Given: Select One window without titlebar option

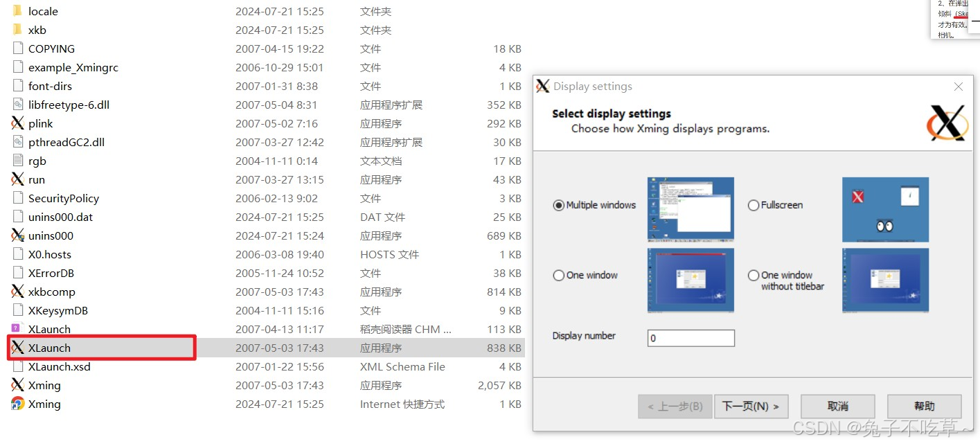Looking at the screenshot, I should point(754,275).
